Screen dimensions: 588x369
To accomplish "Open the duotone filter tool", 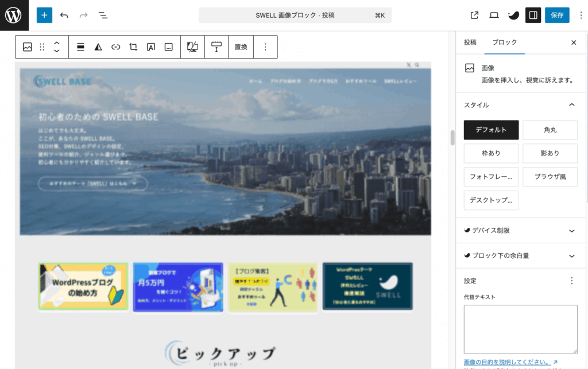I will point(98,47).
